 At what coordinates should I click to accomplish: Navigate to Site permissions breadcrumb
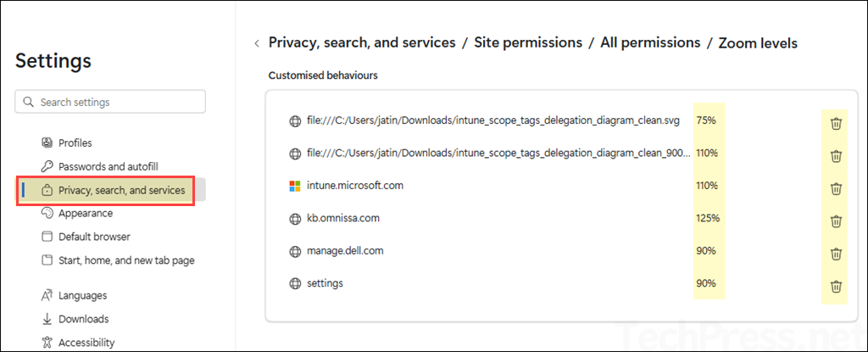pyautogui.click(x=528, y=42)
